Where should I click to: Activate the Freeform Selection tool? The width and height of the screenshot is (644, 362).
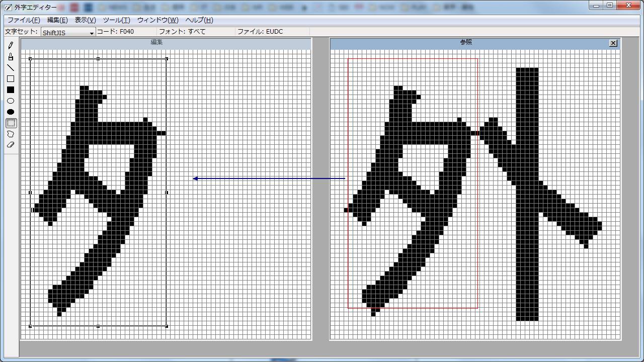click(x=11, y=134)
